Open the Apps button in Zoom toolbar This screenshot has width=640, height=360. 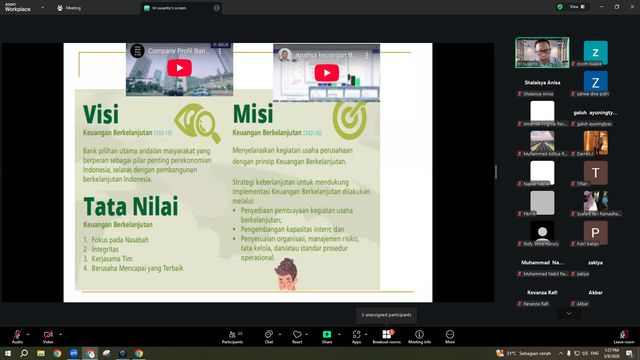[356, 337]
